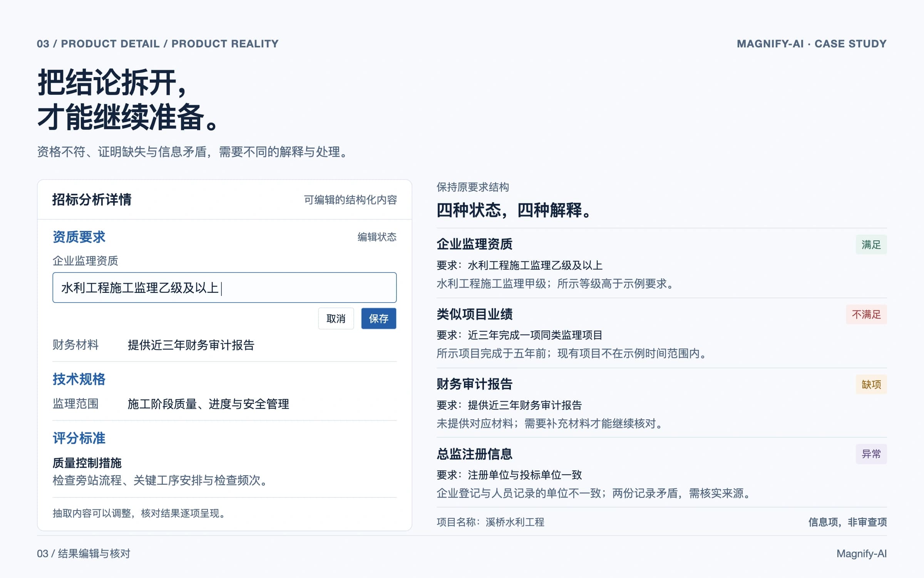Click the 满足 status badge
Viewport: 924px width, 578px height.
point(871,244)
